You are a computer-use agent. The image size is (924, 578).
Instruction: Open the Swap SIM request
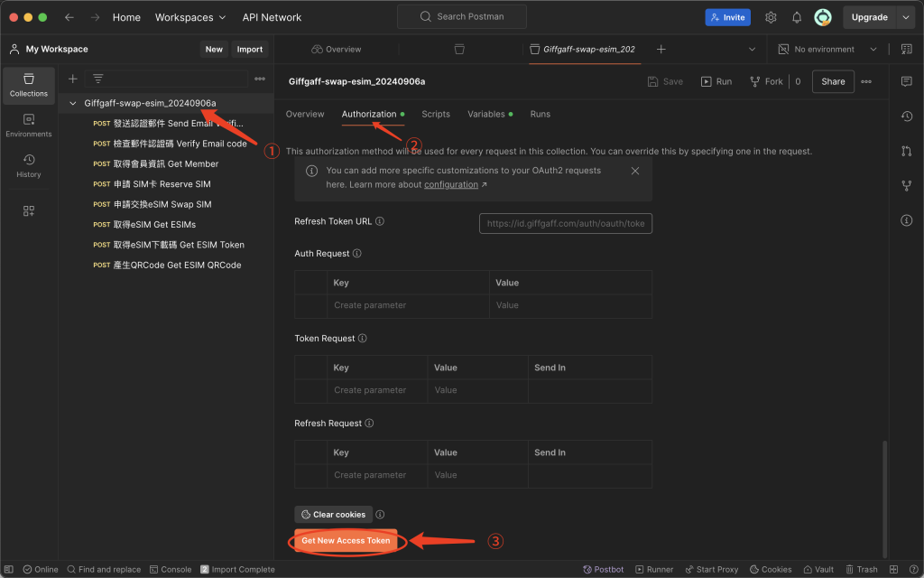pyautogui.click(x=152, y=204)
